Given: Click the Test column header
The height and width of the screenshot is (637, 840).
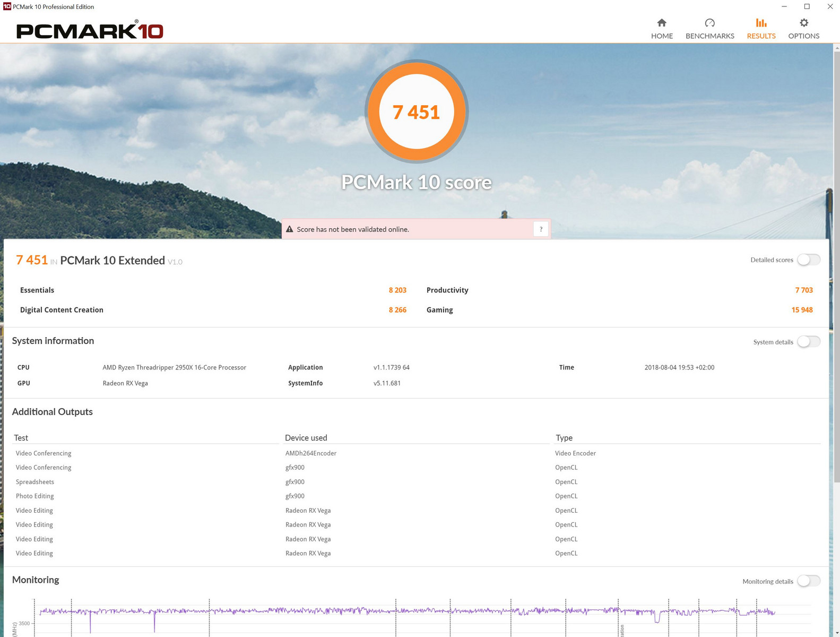Looking at the screenshot, I should (21, 438).
